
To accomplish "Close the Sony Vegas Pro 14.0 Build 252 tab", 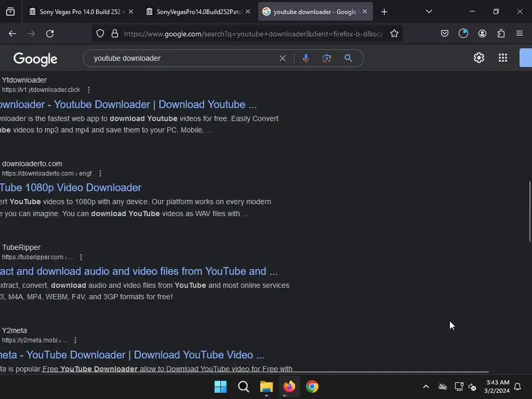I will (131, 12).
